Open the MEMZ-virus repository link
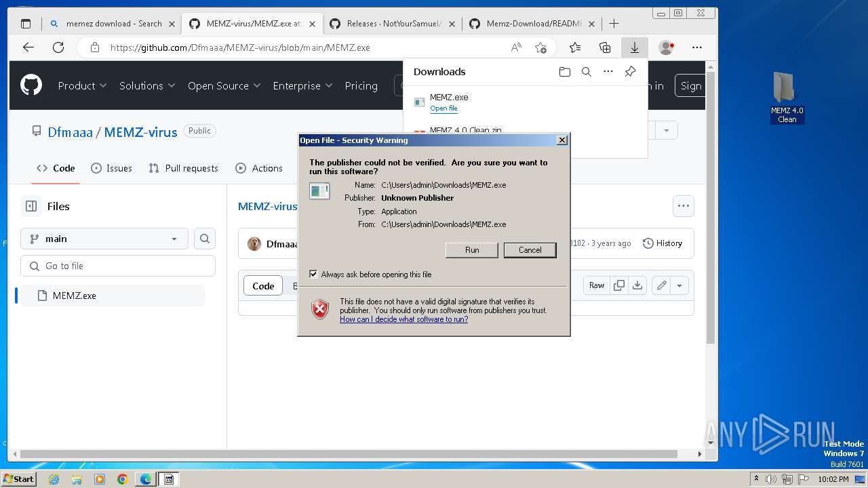Screen dimensions: 868x488 (x=140, y=132)
